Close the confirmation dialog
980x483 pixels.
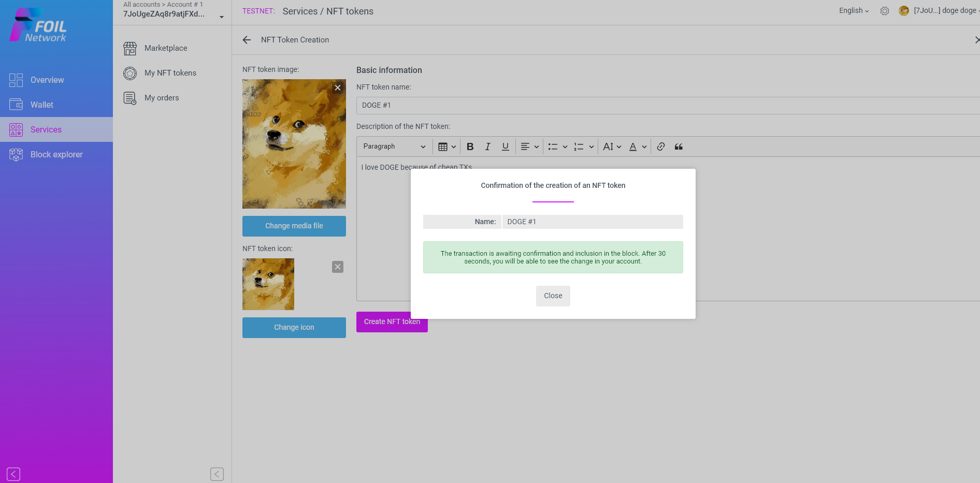(x=553, y=296)
